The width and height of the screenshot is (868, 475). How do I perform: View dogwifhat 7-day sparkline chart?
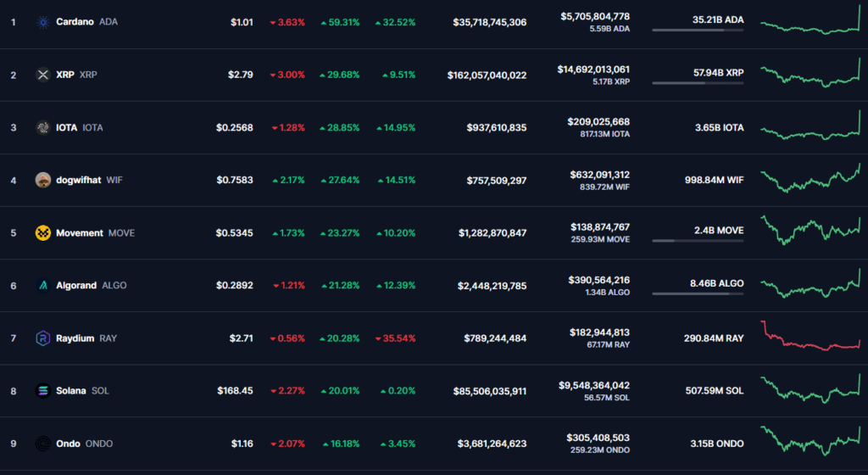pyautogui.click(x=810, y=178)
